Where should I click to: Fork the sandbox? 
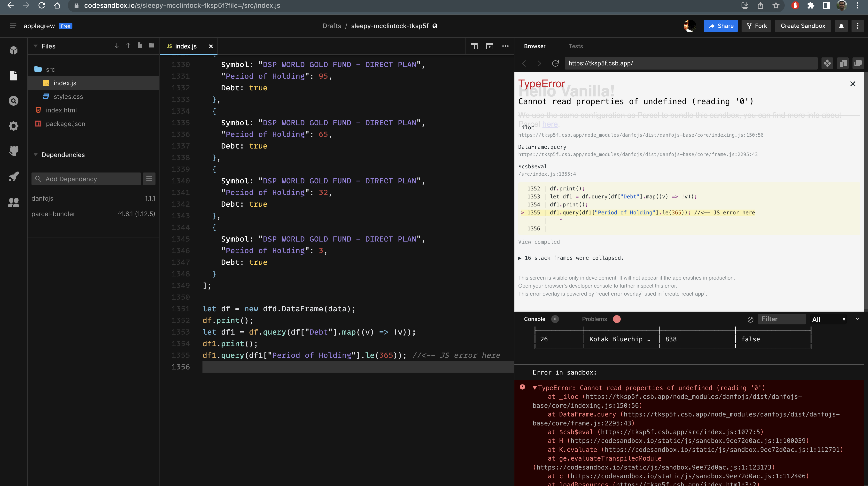[756, 26]
